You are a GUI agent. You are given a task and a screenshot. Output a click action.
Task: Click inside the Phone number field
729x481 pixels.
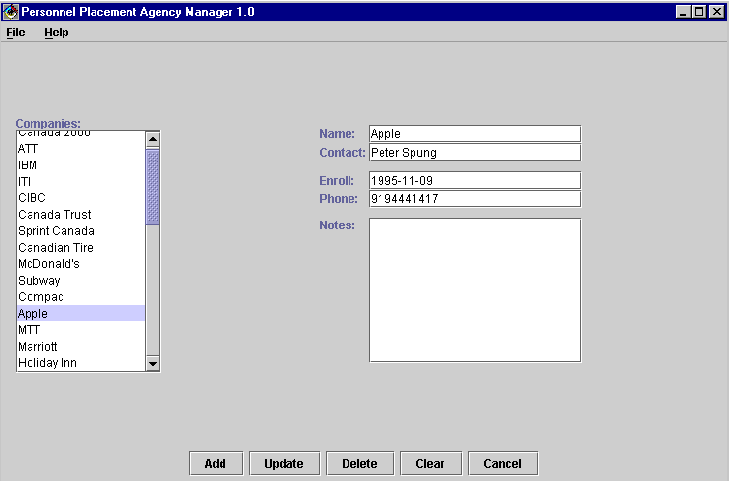(474, 199)
